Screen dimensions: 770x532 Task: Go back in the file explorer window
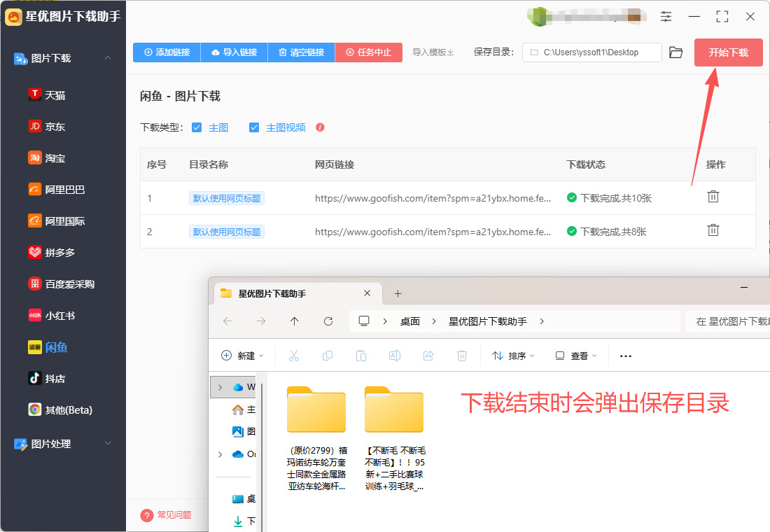click(227, 321)
